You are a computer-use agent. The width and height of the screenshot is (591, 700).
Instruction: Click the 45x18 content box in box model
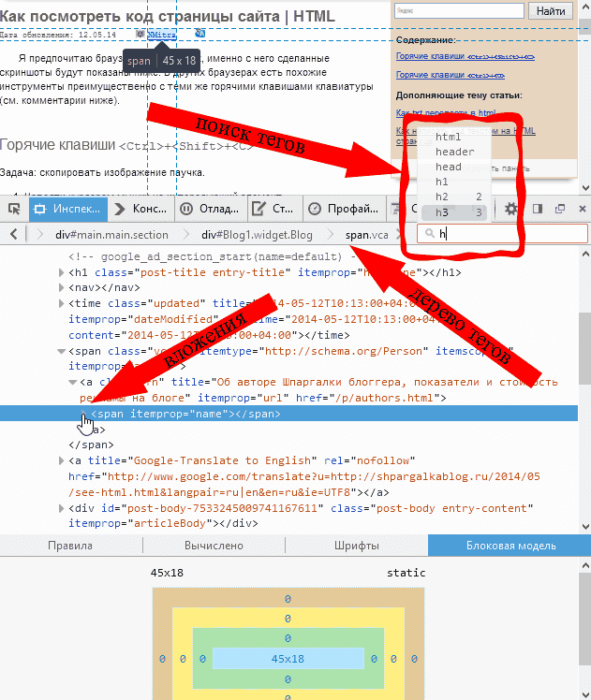click(288, 659)
